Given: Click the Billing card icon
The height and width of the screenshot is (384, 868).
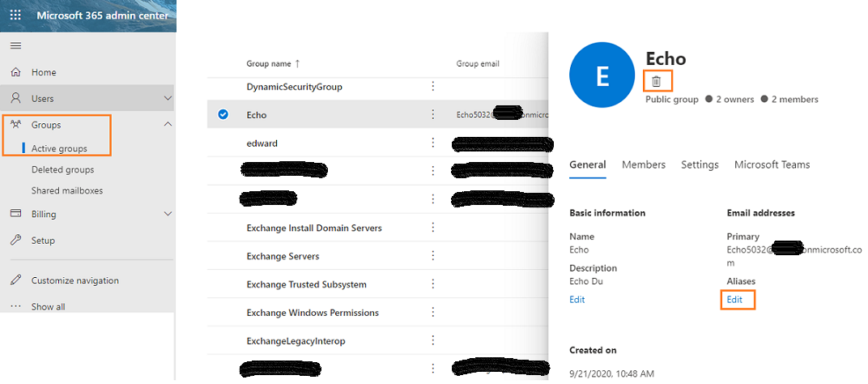Looking at the screenshot, I should [16, 213].
